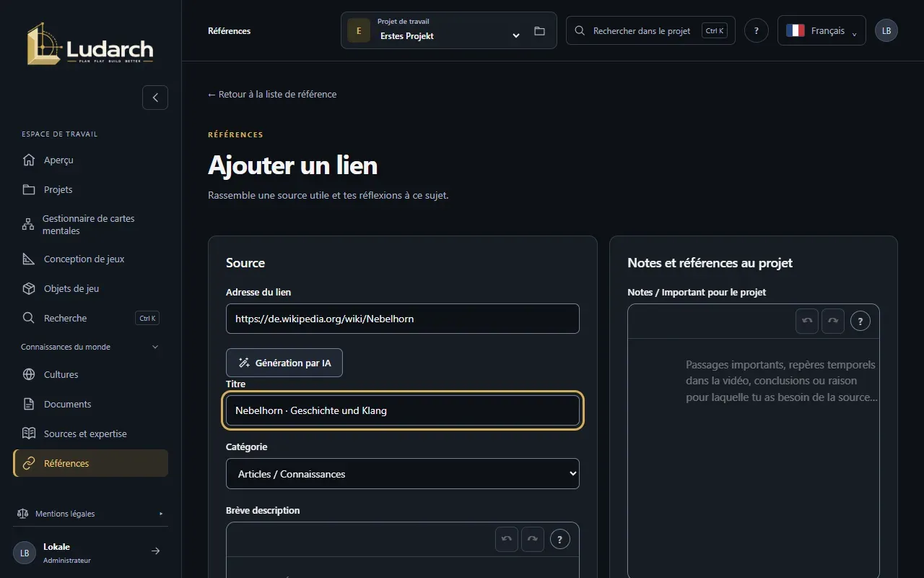This screenshot has width=924, height=578.
Task: Click the Sources et expertise book icon
Action: [29, 433]
